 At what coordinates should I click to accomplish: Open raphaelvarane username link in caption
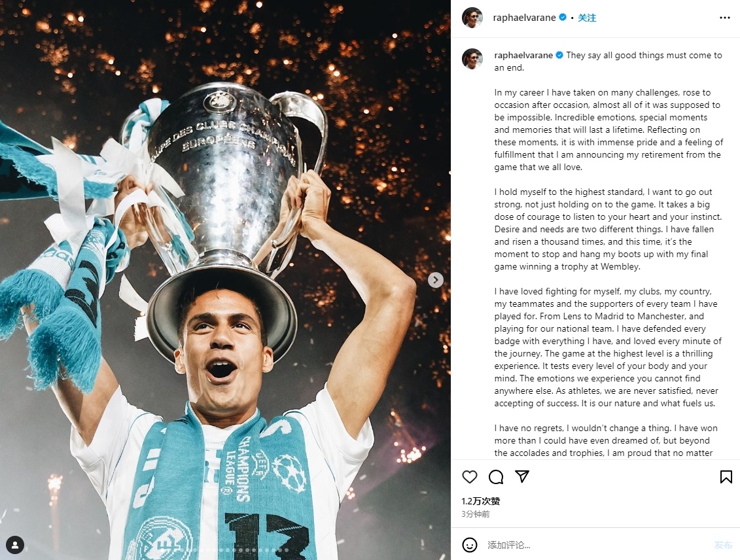coord(524,56)
